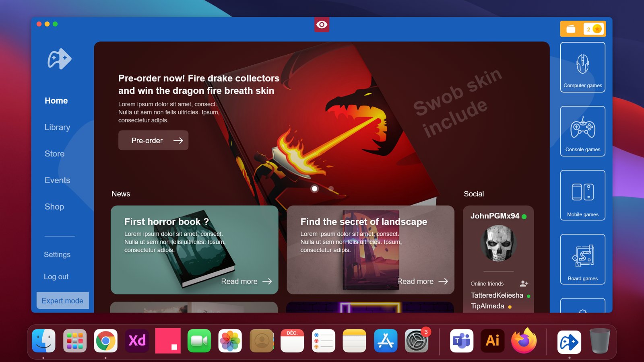Click the Fire drake collectors headline
Screen dimensions: 644x362
199,84
